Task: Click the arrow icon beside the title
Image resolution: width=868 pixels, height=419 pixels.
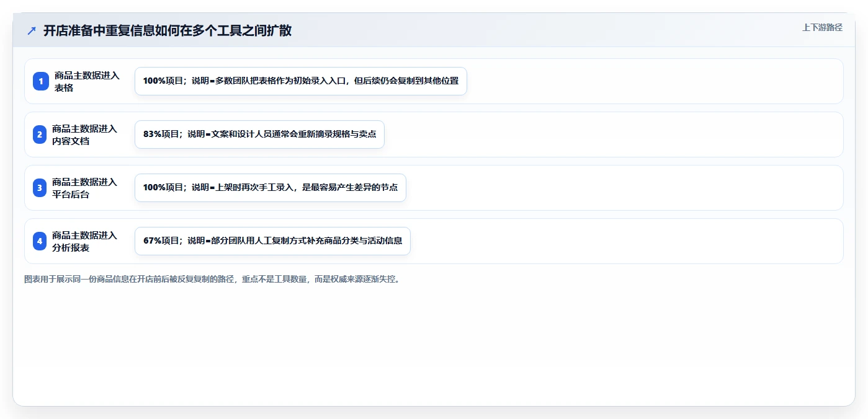Action: click(32, 30)
